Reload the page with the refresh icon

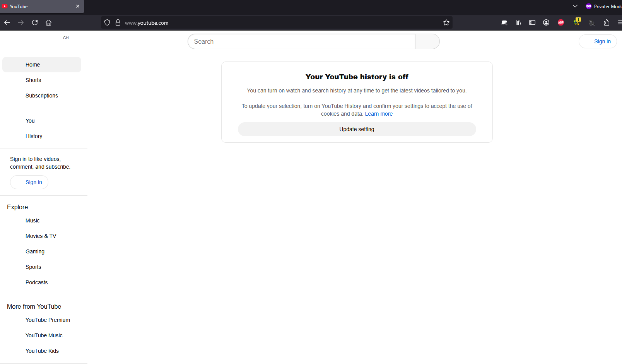click(35, 22)
